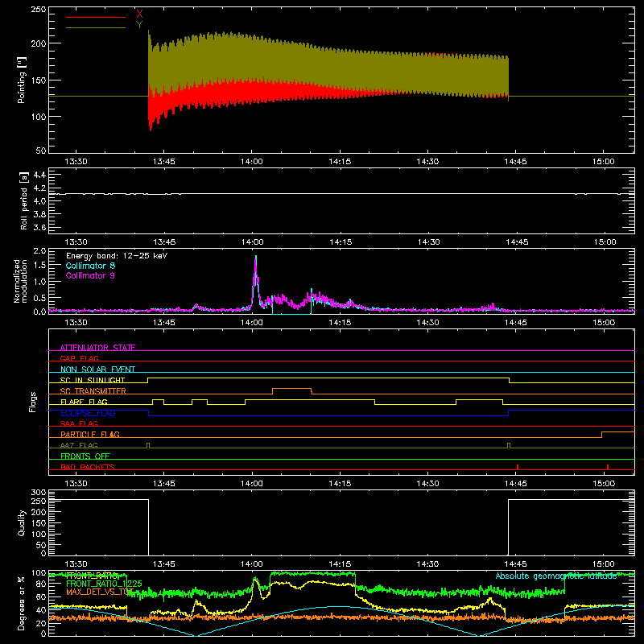Click the olive Y legend line

coord(96,28)
